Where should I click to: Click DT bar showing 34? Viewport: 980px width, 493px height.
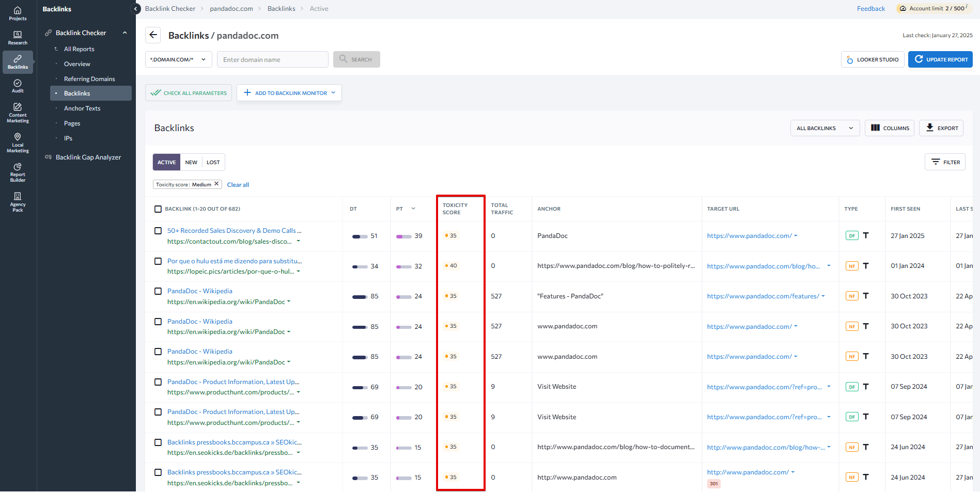(x=360, y=267)
